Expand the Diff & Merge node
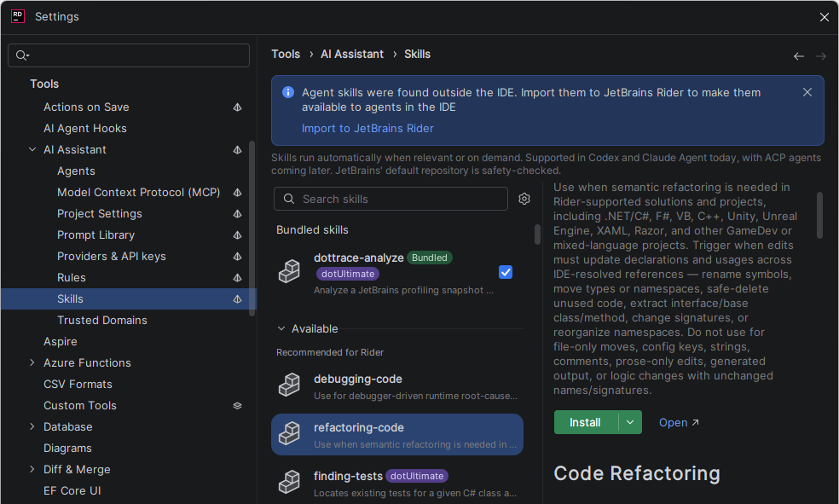Screen dimensions: 839x504 tap(32, 469)
